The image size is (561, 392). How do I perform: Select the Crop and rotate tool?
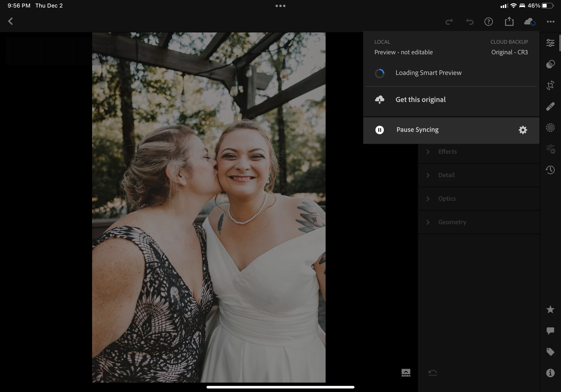550,85
